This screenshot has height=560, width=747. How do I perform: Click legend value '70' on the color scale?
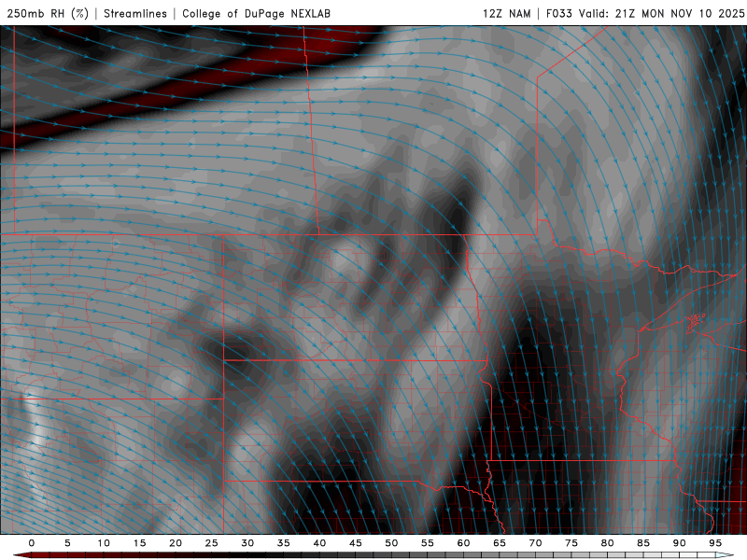coord(535,543)
